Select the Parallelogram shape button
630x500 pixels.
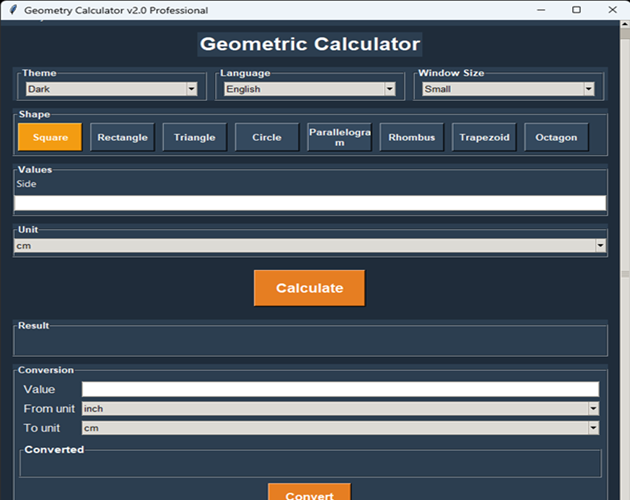coord(340,137)
